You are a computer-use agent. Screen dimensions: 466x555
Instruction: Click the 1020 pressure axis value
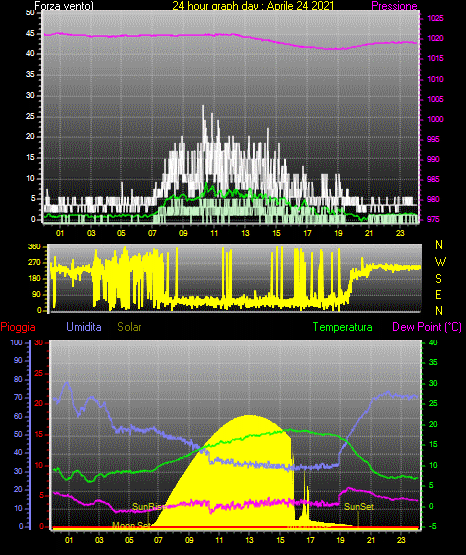435,38
